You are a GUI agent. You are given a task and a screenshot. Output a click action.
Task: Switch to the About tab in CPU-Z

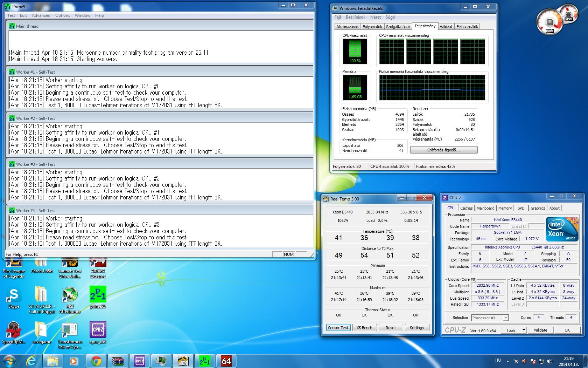[554, 208]
